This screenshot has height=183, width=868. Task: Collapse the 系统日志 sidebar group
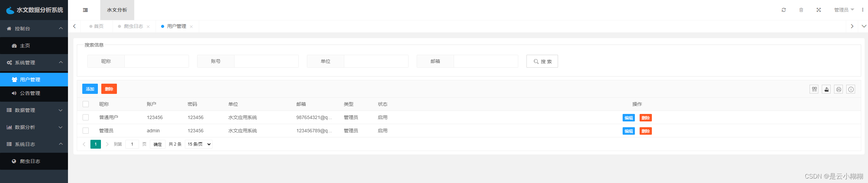(34, 144)
